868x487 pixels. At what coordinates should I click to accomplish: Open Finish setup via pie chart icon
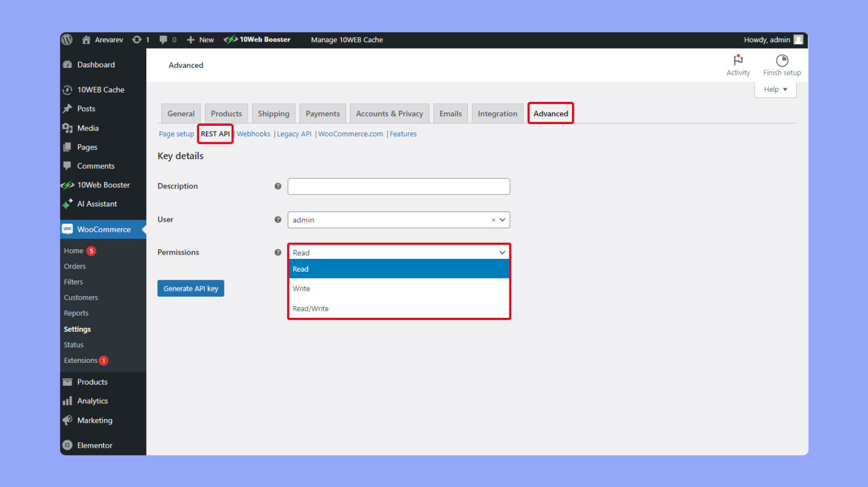(x=781, y=60)
